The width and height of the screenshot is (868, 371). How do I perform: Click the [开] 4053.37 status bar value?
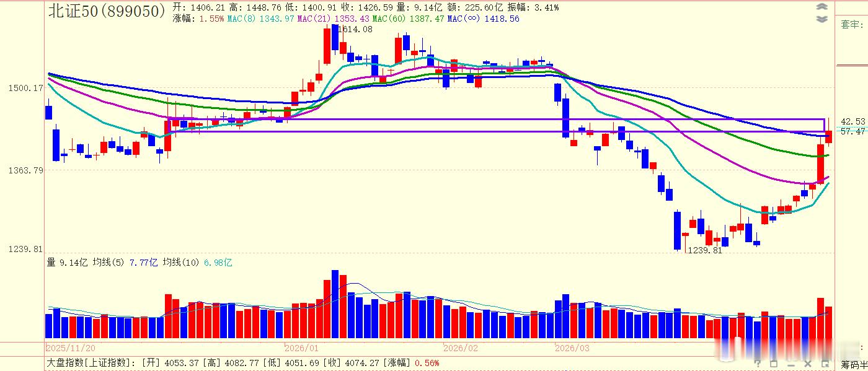(170, 362)
